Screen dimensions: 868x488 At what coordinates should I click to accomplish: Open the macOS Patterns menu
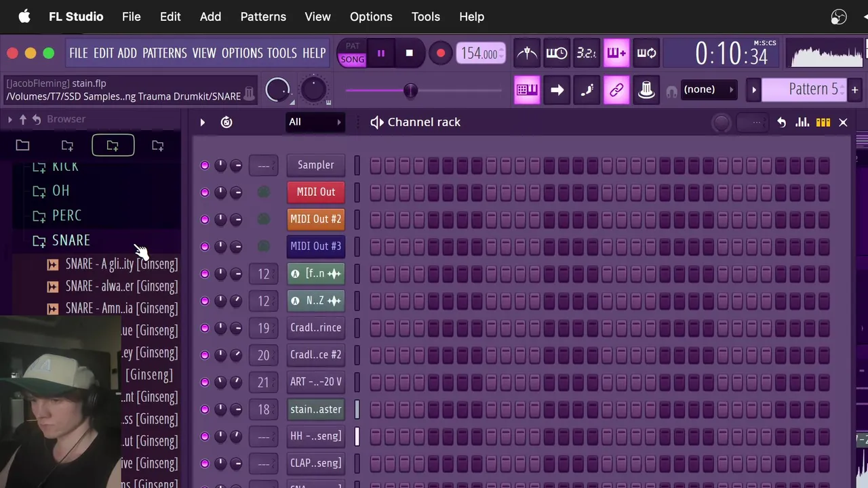tap(263, 17)
